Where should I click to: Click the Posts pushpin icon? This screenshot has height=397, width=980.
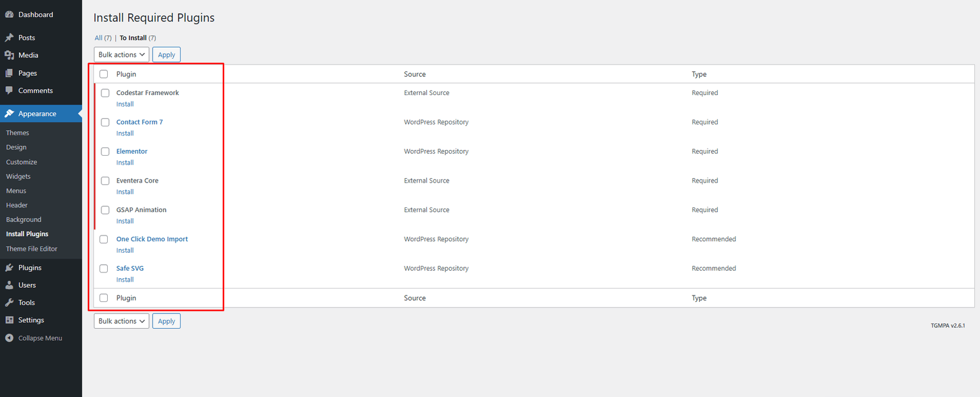9,38
